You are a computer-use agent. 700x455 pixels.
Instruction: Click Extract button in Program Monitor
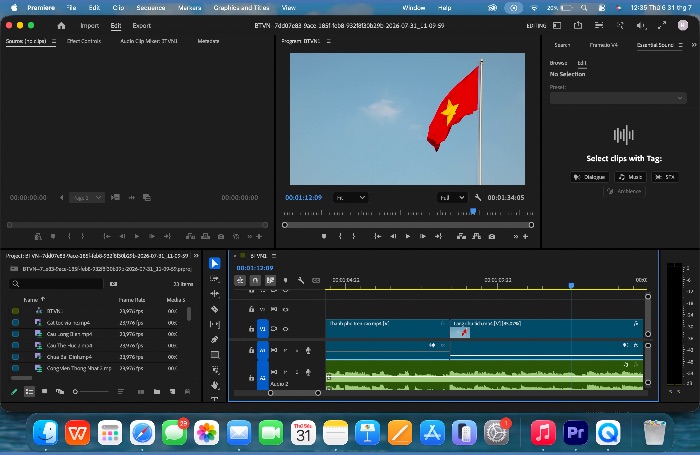[x=476, y=236]
